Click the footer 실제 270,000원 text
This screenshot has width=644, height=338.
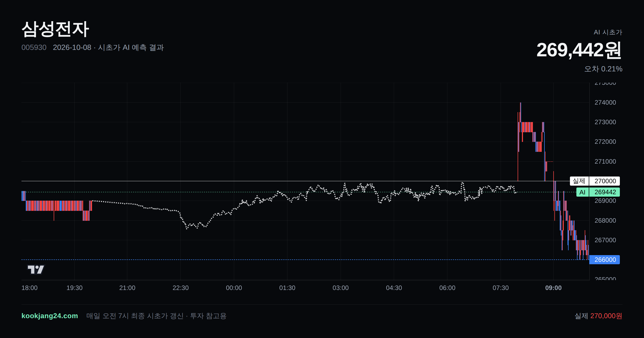click(x=598, y=316)
